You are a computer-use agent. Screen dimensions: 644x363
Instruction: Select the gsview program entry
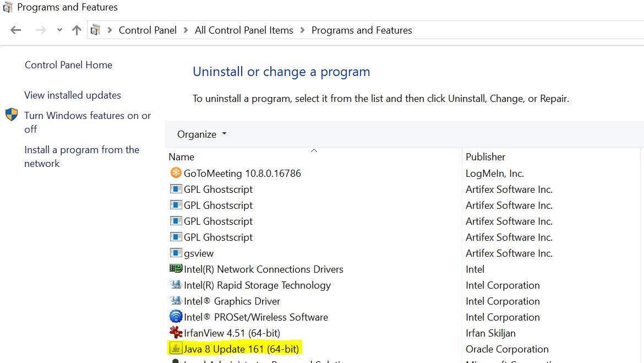pos(199,253)
